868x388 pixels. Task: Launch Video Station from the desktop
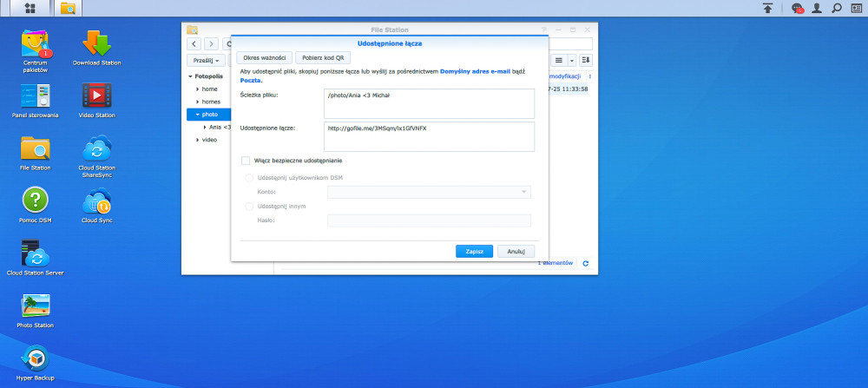(x=97, y=102)
